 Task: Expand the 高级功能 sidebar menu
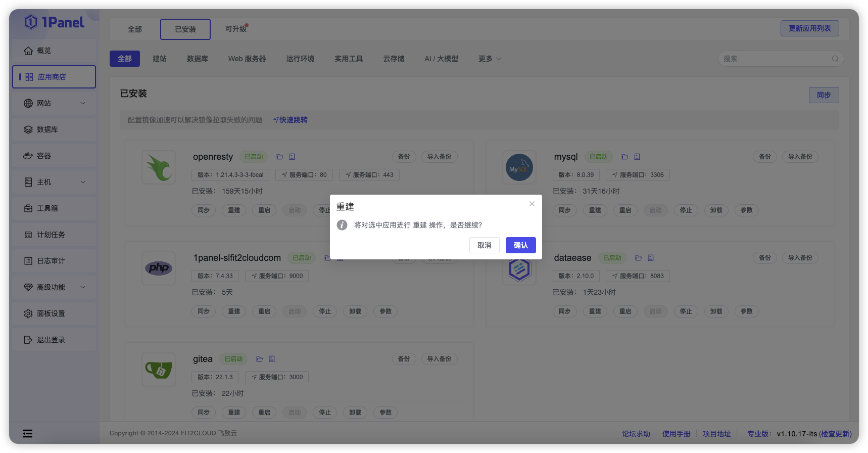(x=54, y=287)
